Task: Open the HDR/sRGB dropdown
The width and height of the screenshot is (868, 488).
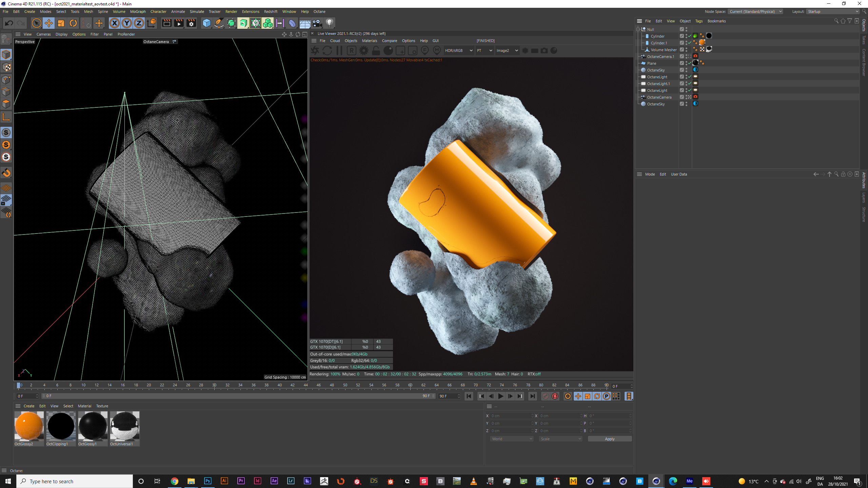Action: pyautogui.click(x=458, y=50)
